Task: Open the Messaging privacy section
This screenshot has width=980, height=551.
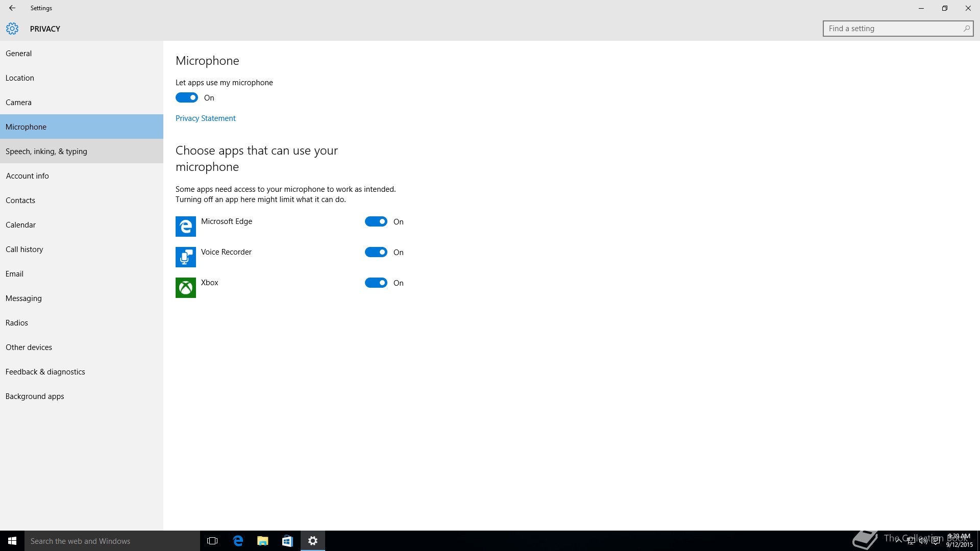Action: (82, 298)
